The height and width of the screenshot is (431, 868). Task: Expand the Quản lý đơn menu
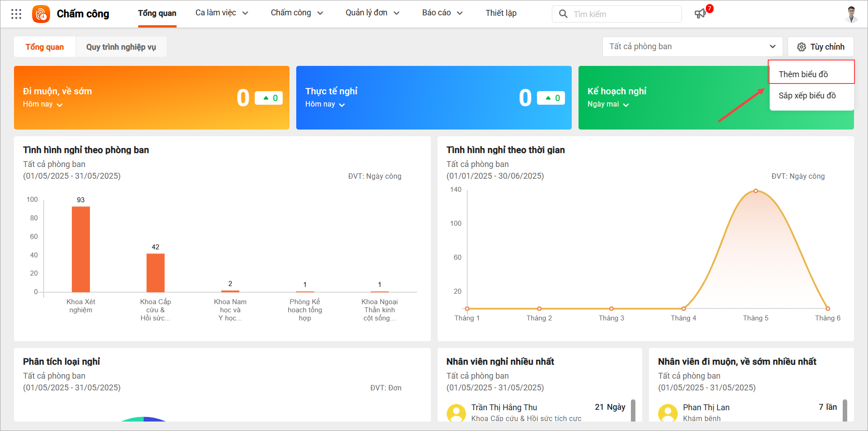(x=372, y=13)
